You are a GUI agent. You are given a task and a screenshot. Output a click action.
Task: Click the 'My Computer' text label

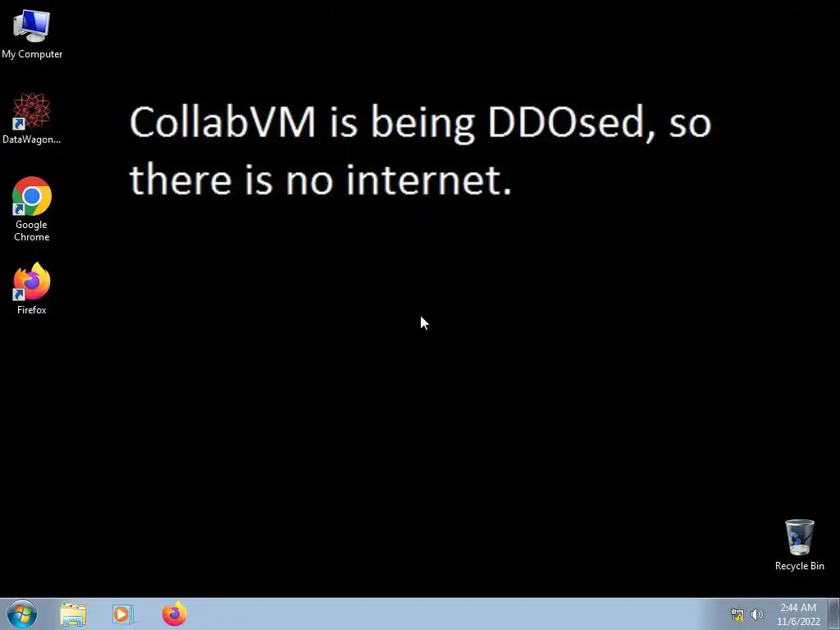pyautogui.click(x=32, y=54)
